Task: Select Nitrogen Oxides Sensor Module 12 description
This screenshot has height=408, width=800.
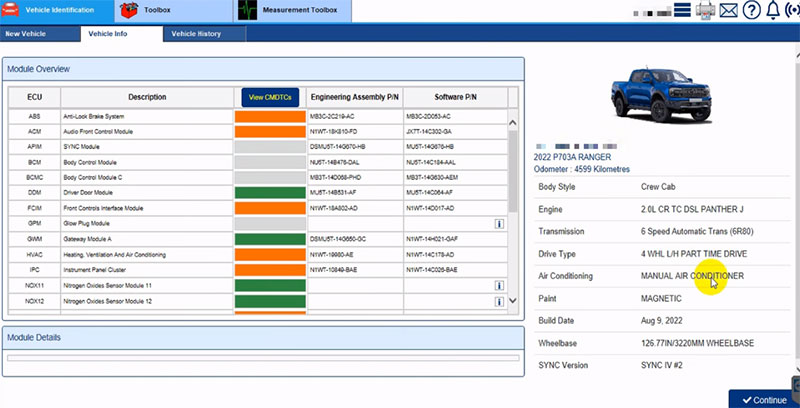Action: [x=107, y=301]
